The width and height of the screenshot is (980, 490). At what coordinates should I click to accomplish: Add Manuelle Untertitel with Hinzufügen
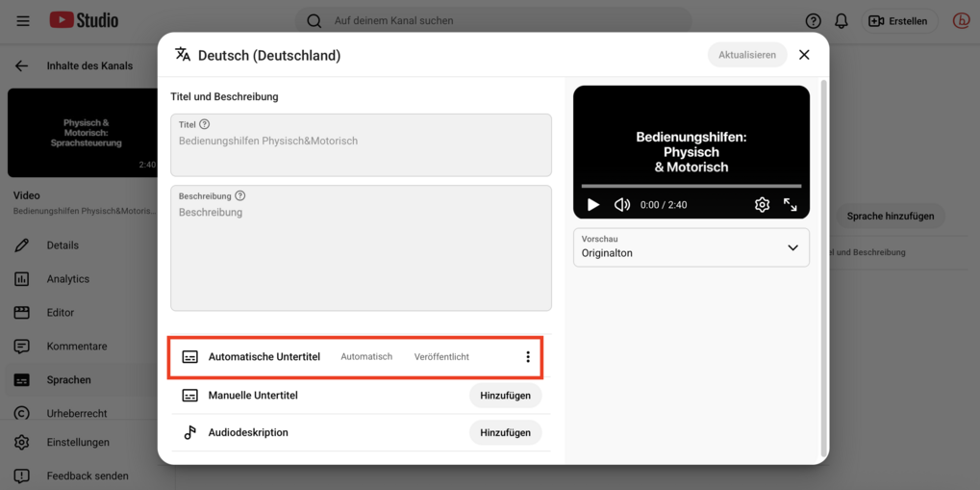coord(505,396)
